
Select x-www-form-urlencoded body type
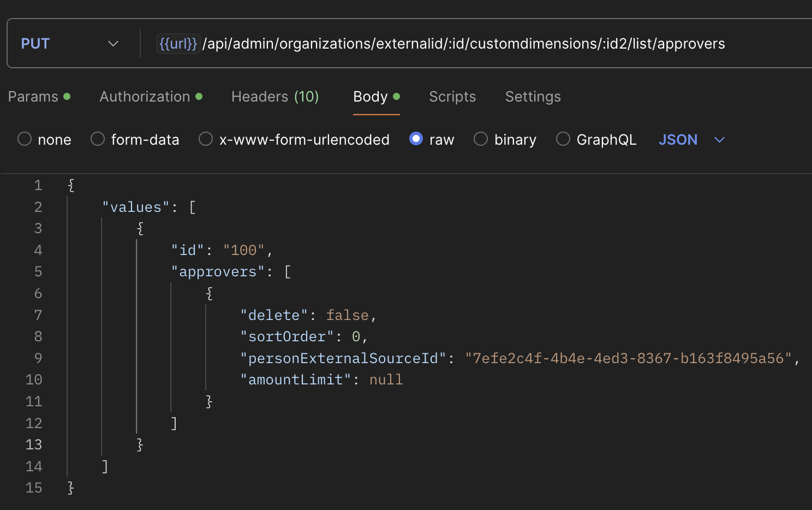(206, 139)
